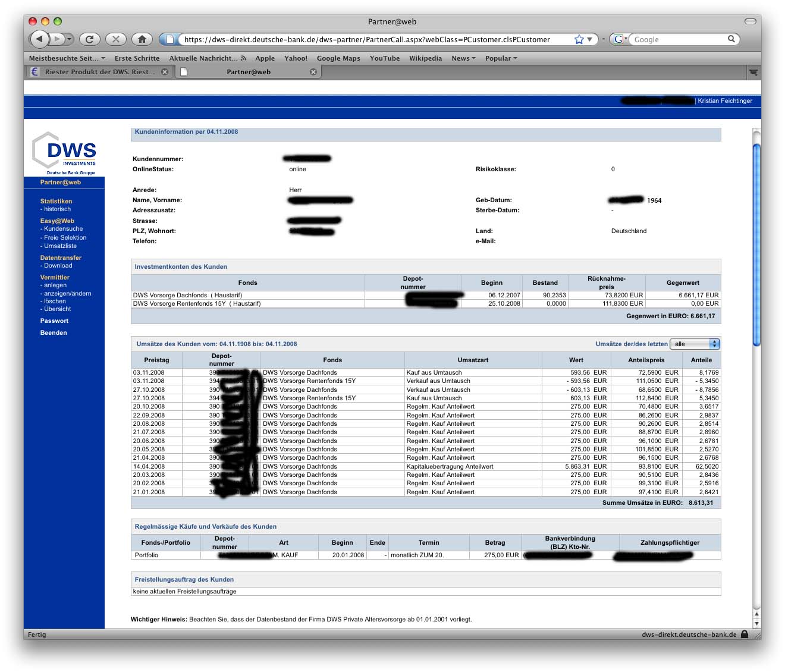Expand the Meistbesuchte Seiten bookmarks folder
The image size is (785, 672).
(x=67, y=58)
